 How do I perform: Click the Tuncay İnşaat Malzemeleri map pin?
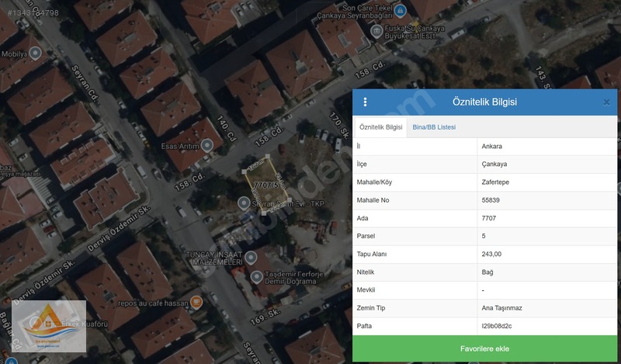pyautogui.click(x=250, y=258)
